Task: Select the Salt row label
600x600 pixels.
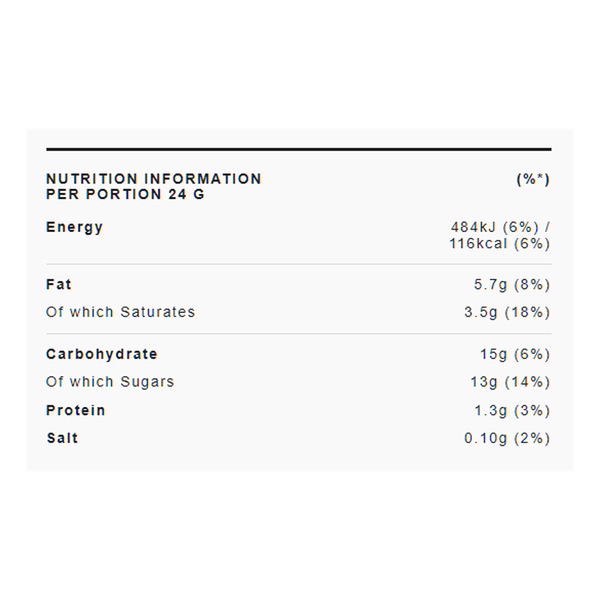Action: coord(62,438)
